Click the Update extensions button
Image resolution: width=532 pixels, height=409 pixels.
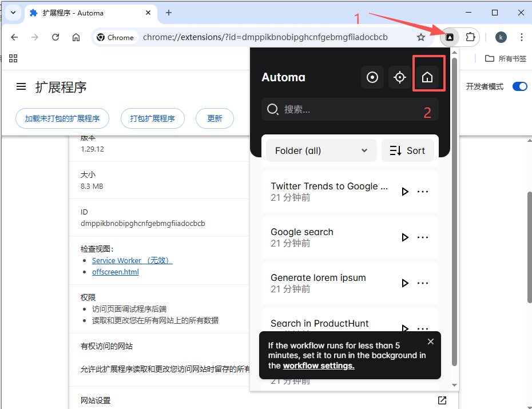(x=215, y=118)
